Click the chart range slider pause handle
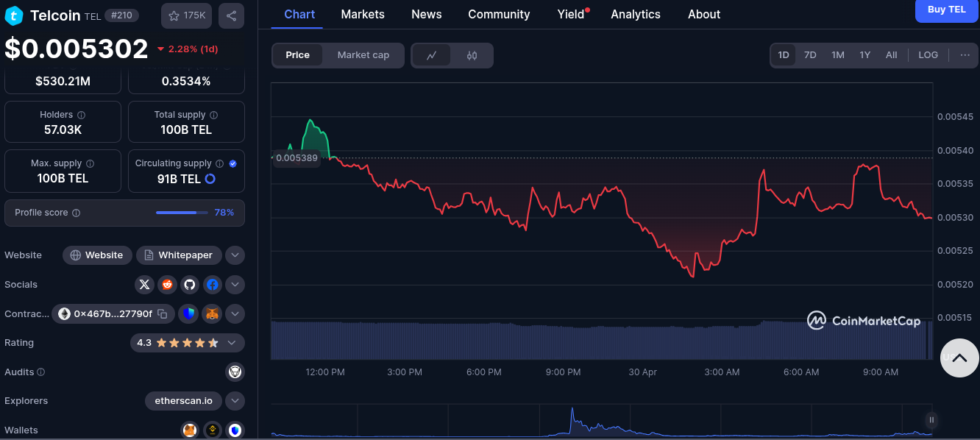The height and width of the screenshot is (440, 980). [931, 420]
